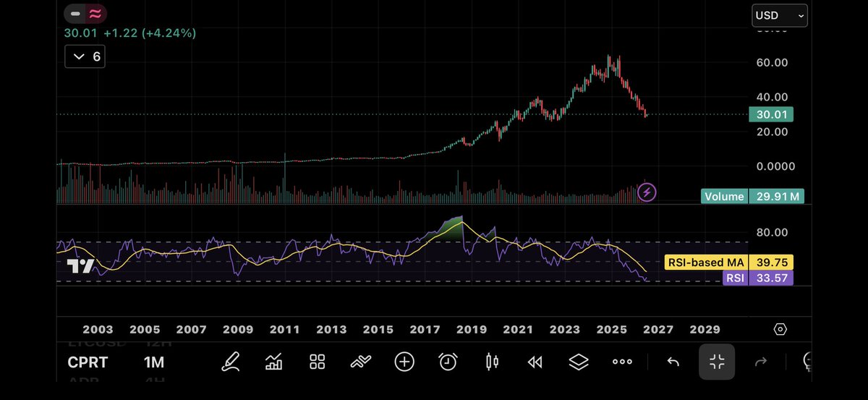The width and height of the screenshot is (868, 400).
Task: Click the 2003 label on the time axis
Action: [x=98, y=329]
